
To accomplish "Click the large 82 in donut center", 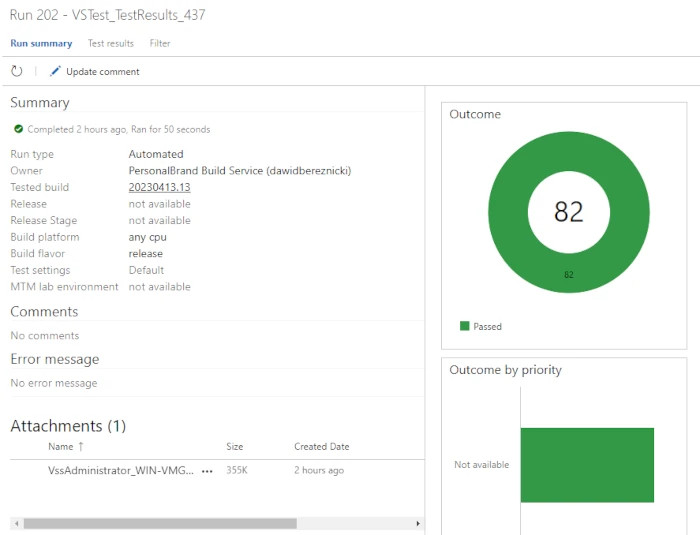I will [569, 212].
